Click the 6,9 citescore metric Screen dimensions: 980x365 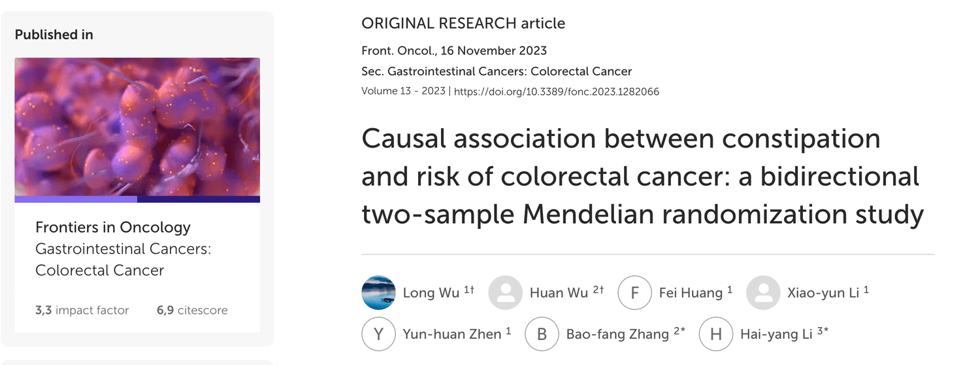point(192,310)
